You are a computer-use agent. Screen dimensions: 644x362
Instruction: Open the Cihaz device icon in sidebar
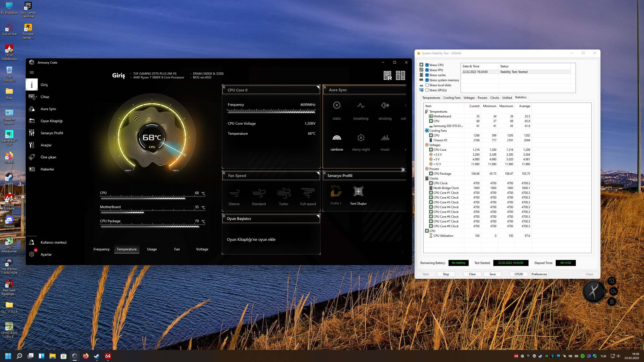(32, 97)
